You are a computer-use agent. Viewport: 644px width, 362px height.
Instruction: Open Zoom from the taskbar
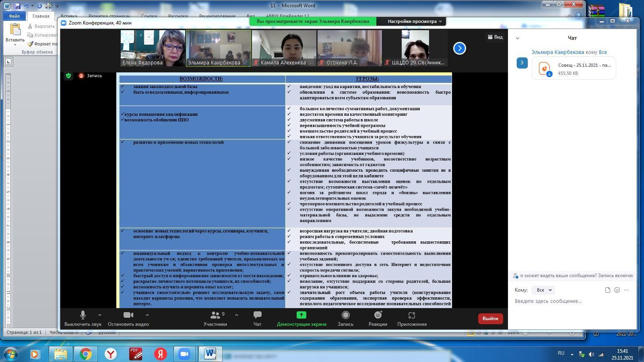click(x=184, y=354)
